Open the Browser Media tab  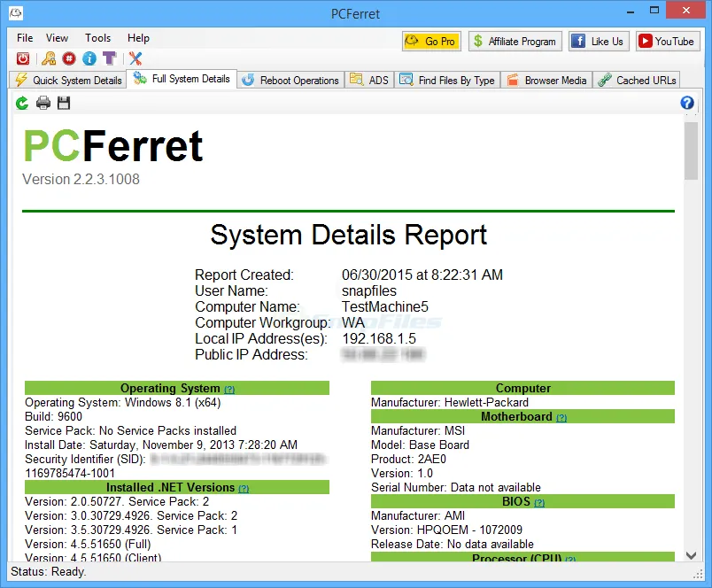(546, 80)
